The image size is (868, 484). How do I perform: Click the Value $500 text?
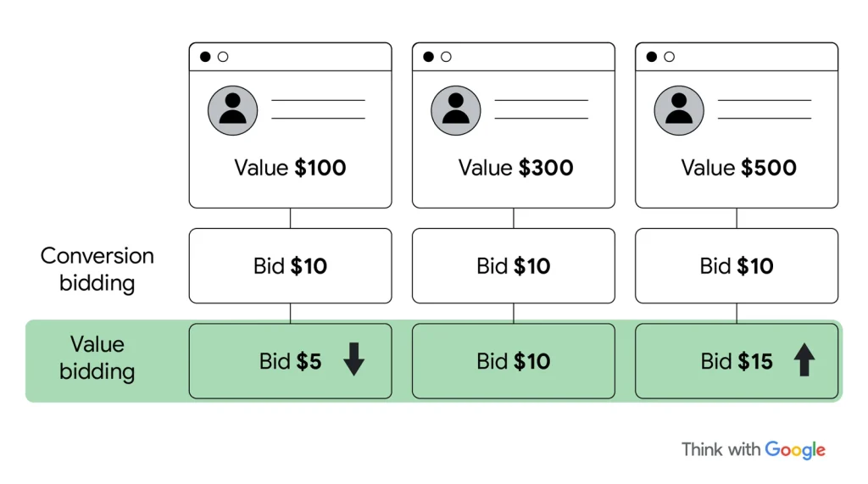point(738,167)
